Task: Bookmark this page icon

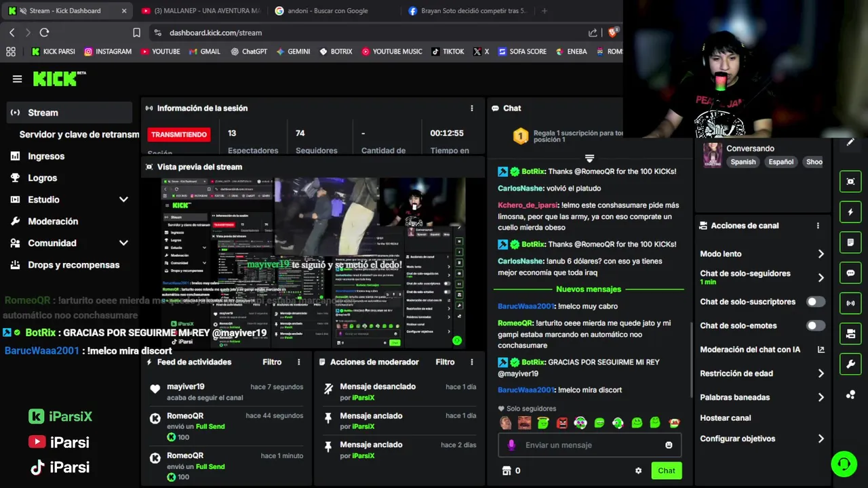Action: coord(136,33)
